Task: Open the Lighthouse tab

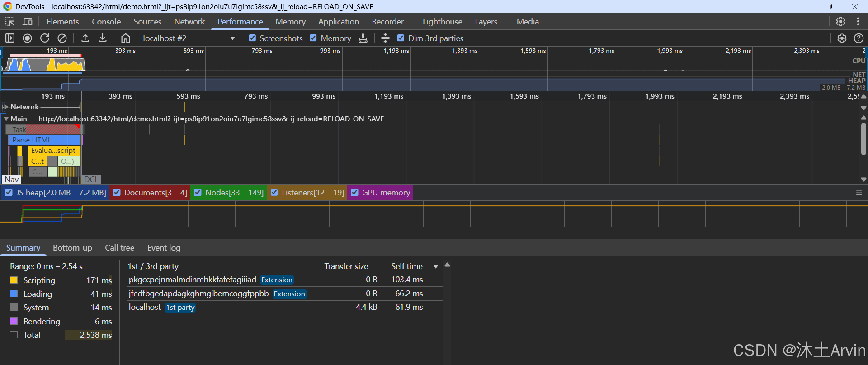Action: tap(443, 22)
